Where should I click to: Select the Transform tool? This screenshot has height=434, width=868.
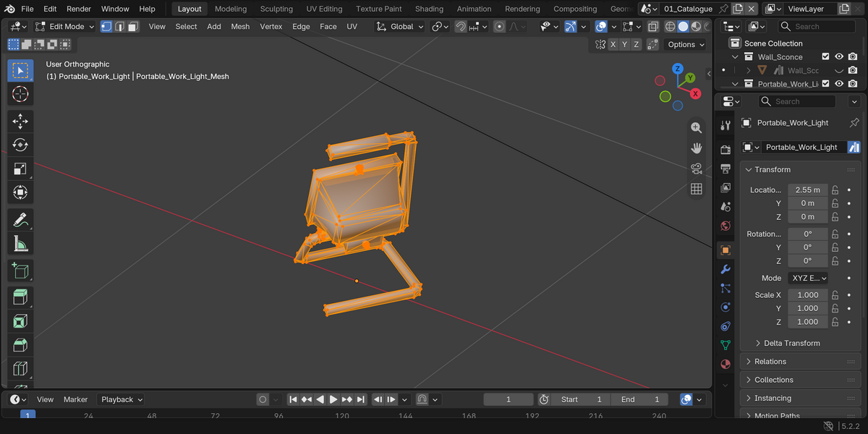pyautogui.click(x=20, y=192)
